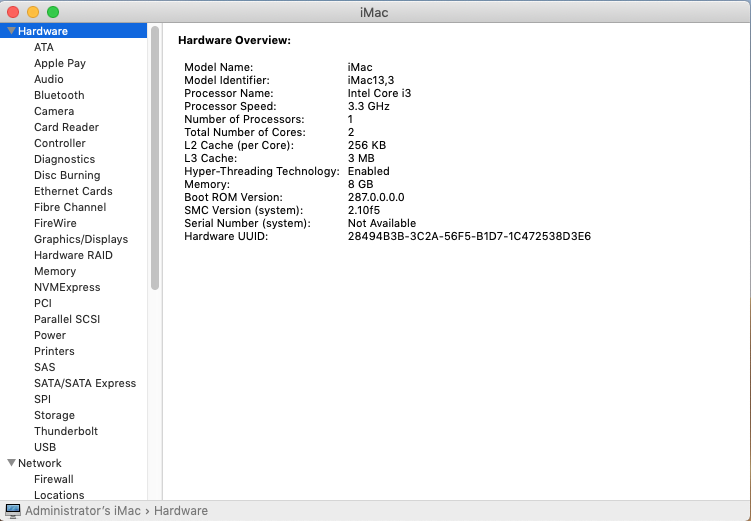Select Apple Pay in sidebar
751x521 pixels.
pyautogui.click(x=60, y=63)
